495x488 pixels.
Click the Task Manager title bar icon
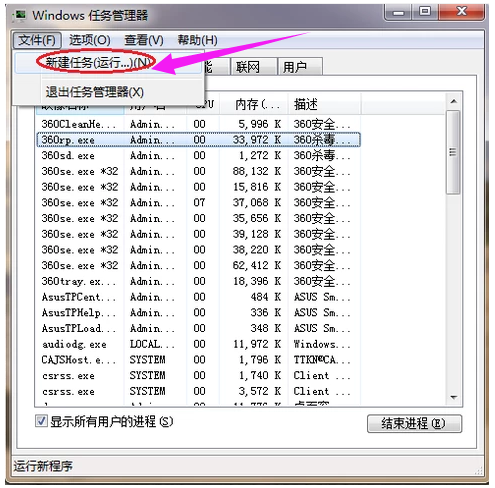(19, 16)
